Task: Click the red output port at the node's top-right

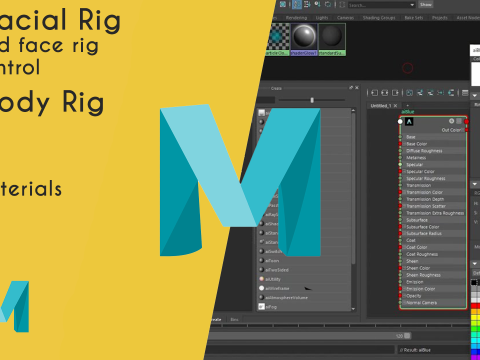Action: tap(466, 121)
